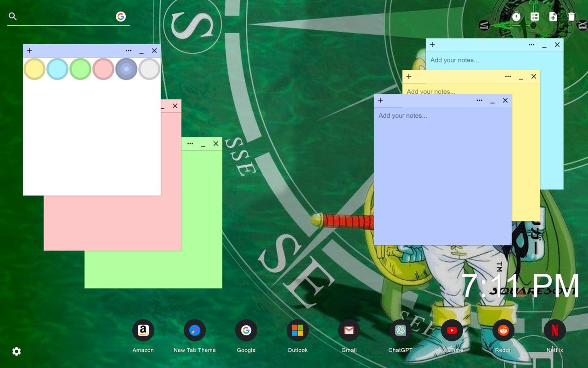
Task: Open the Google shortcut
Action: 246,330
